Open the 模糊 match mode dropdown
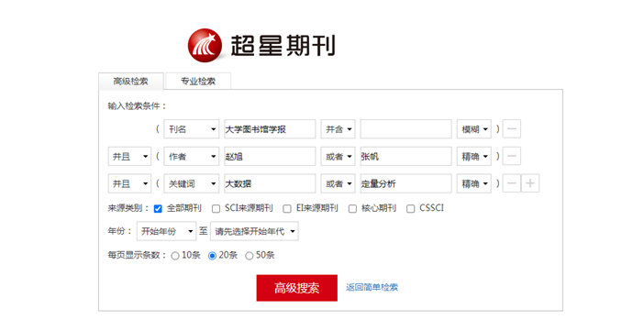The height and width of the screenshot is (331, 644). pos(474,129)
